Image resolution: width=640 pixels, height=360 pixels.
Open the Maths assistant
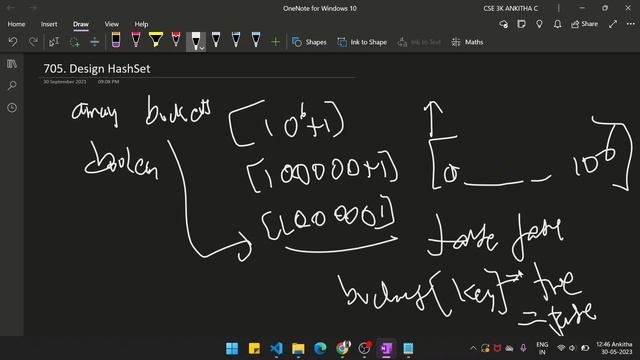pos(467,42)
